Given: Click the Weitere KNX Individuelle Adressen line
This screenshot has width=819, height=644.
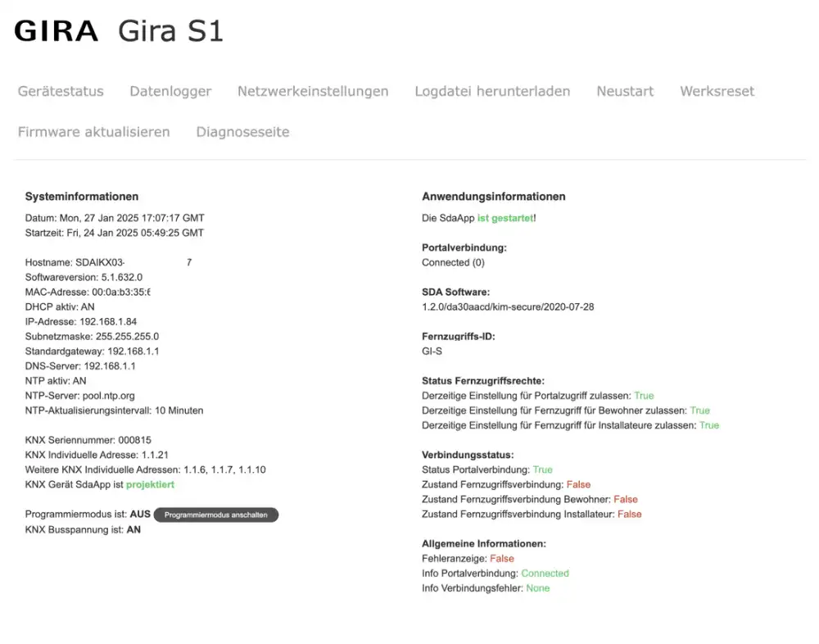Looking at the screenshot, I should click(x=145, y=470).
